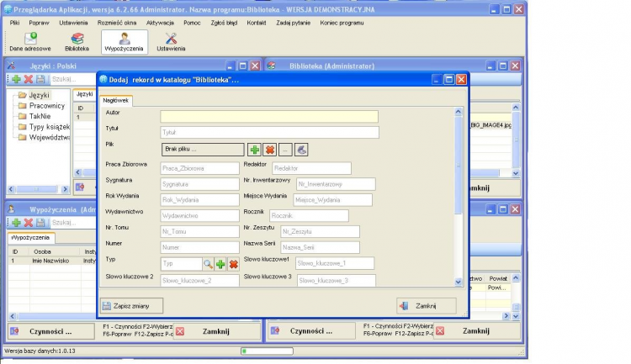Click Kontakt in the menu bar

[x=257, y=23]
